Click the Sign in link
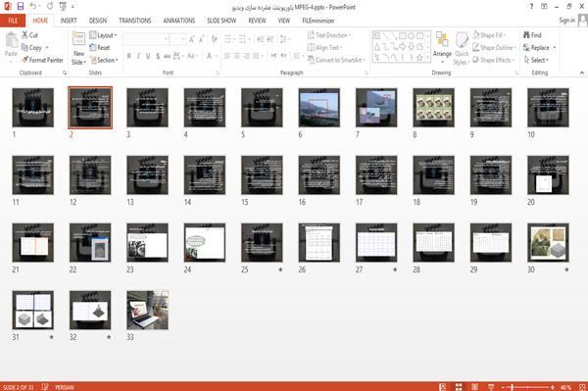588x391 pixels. pos(566,21)
